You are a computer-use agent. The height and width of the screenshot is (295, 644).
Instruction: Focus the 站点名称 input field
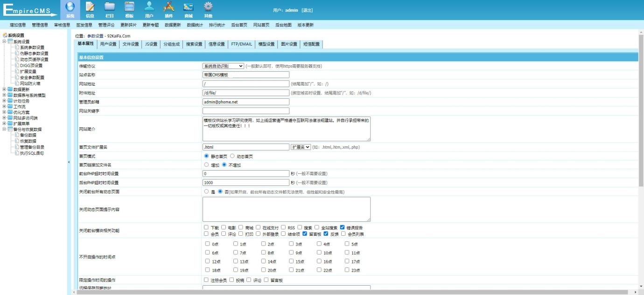pos(246,75)
